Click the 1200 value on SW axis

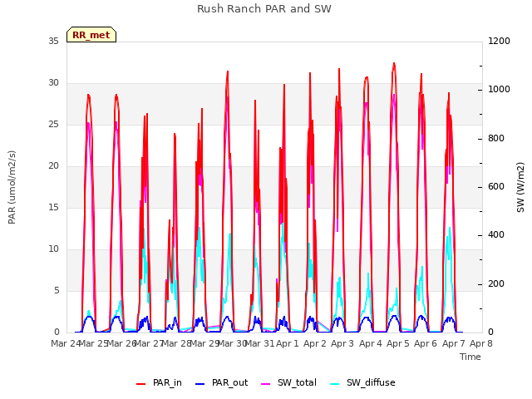point(499,42)
